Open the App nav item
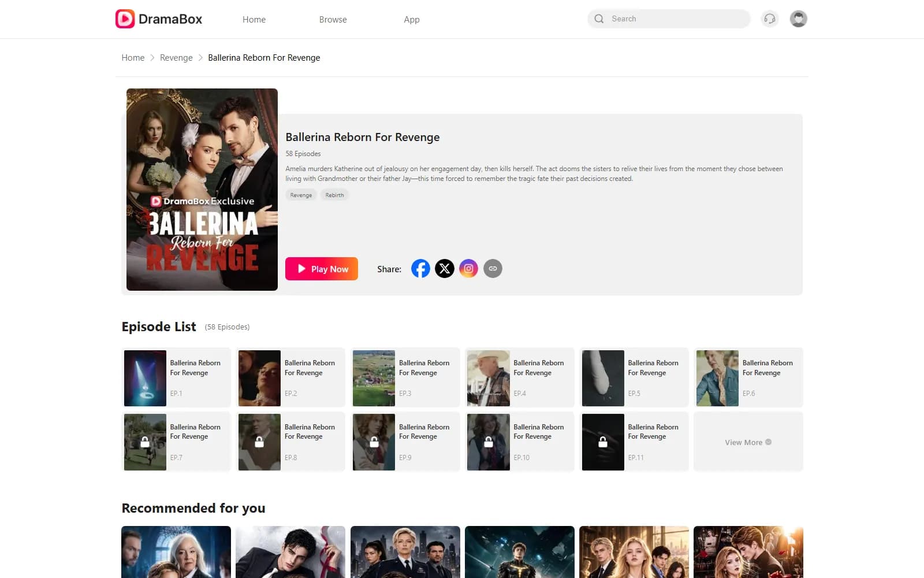 pos(412,19)
